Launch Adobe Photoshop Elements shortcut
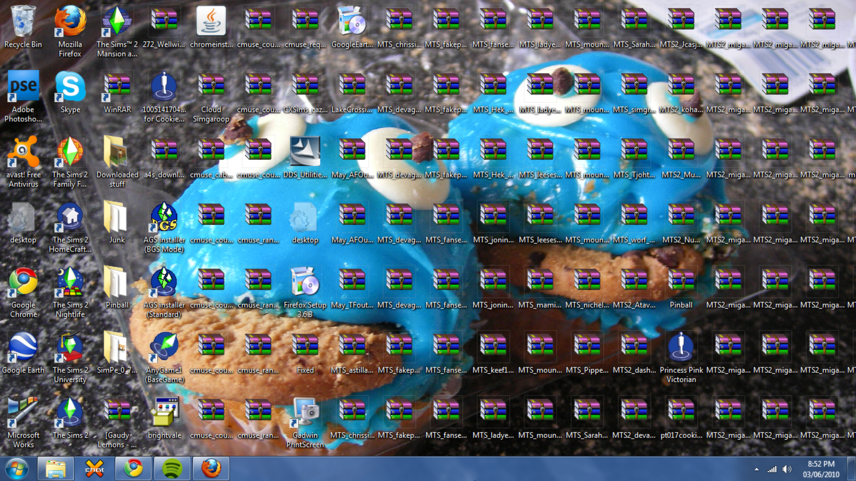Viewport: 856px width, 481px height. point(23,97)
